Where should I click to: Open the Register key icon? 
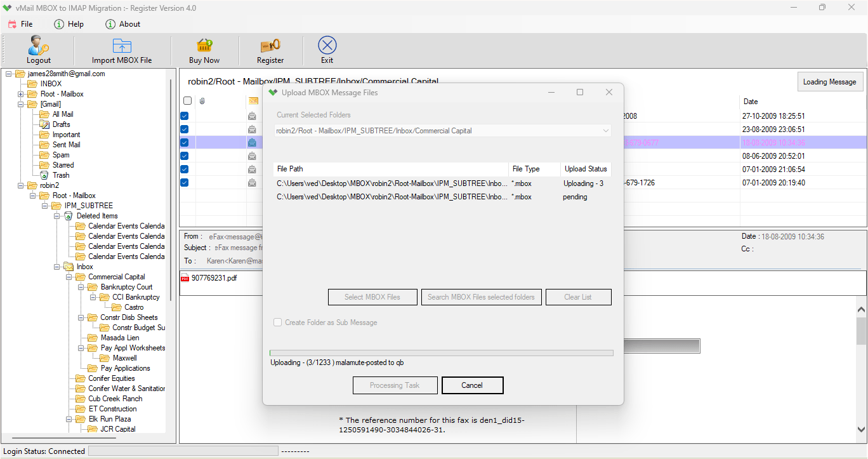(270, 46)
